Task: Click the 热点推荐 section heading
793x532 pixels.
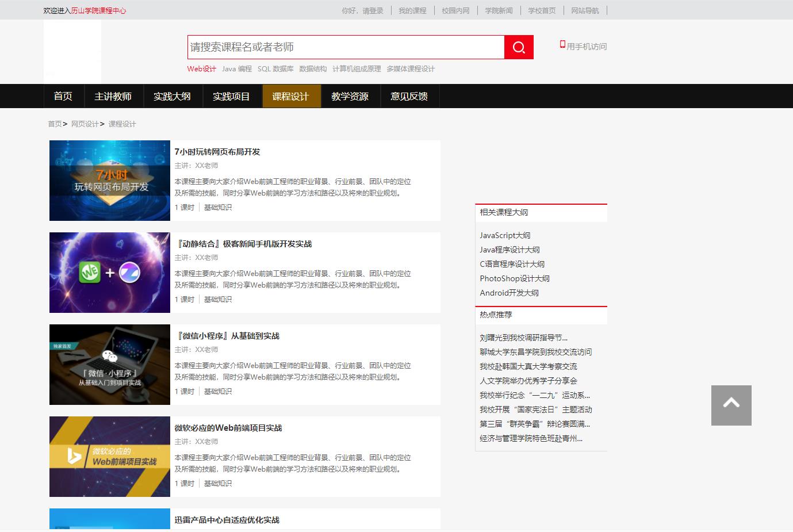Action: (496, 315)
